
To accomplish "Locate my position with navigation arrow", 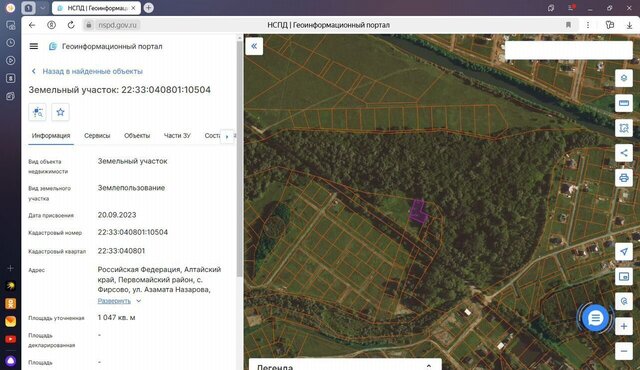I will 624,251.
